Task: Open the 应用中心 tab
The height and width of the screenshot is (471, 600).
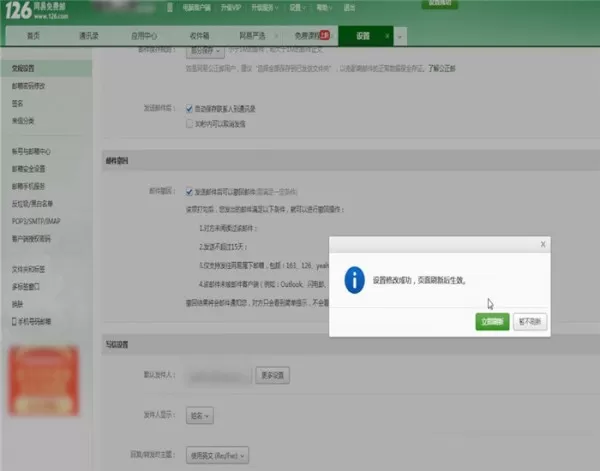Action: coord(144,36)
